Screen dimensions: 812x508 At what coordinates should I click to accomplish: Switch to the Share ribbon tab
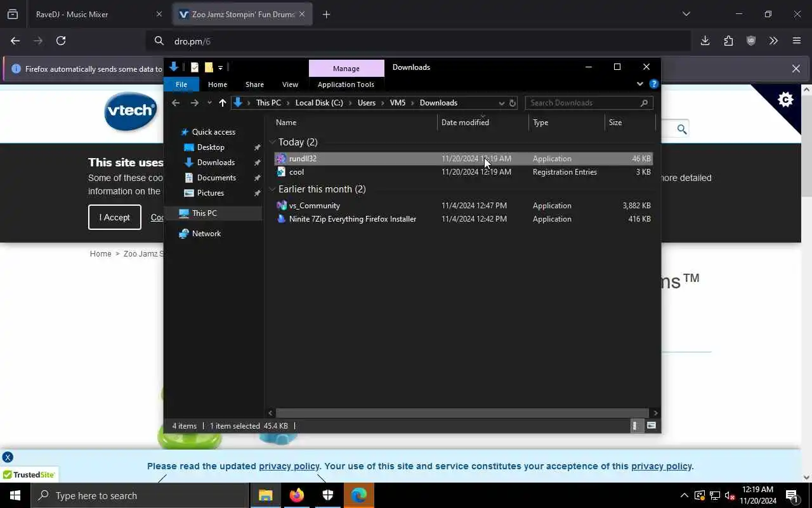(x=254, y=84)
